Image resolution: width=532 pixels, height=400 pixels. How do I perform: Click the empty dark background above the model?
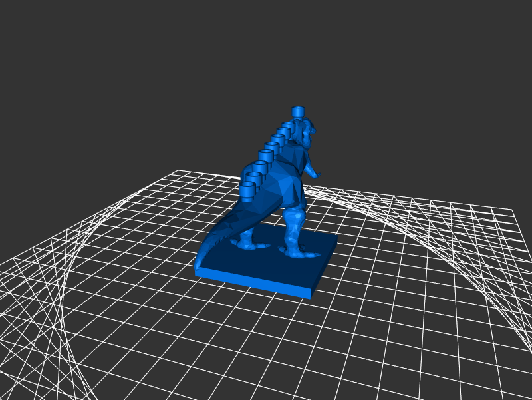pos(266,53)
